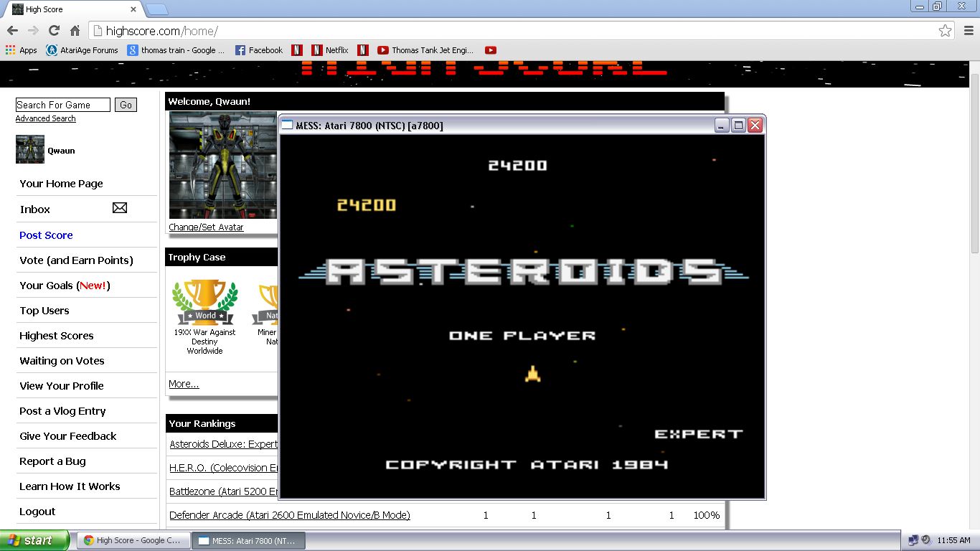This screenshot has height=551, width=980.
Task: Go back with Chrome's back arrow
Action: (12, 31)
